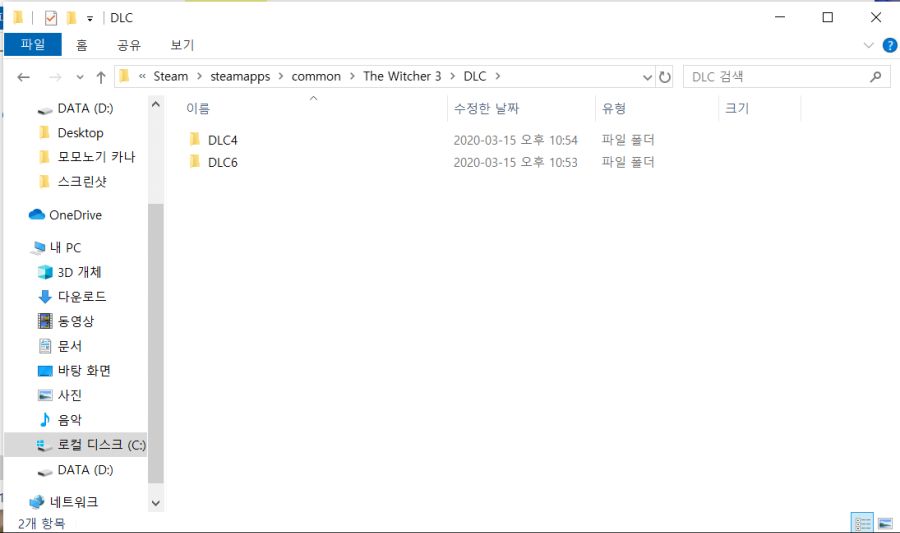This screenshot has width=900, height=533.
Task: Click the search magnifier icon
Action: click(875, 77)
